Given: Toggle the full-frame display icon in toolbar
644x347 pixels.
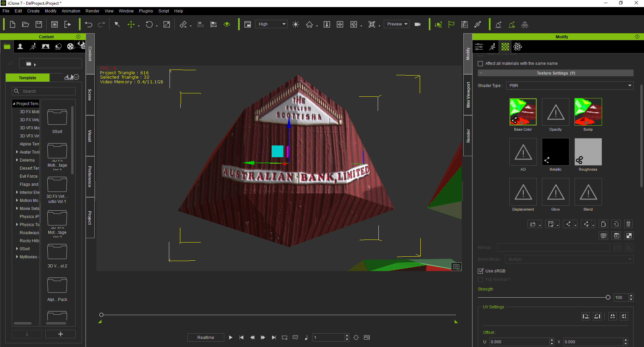Looking at the screenshot, I should coord(247,25).
